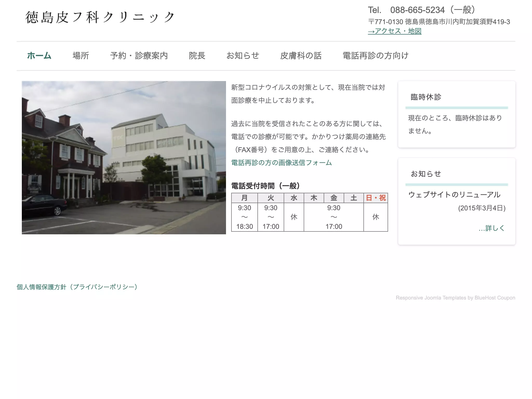Open the ホーム menu item
The image size is (532, 399).
point(39,56)
